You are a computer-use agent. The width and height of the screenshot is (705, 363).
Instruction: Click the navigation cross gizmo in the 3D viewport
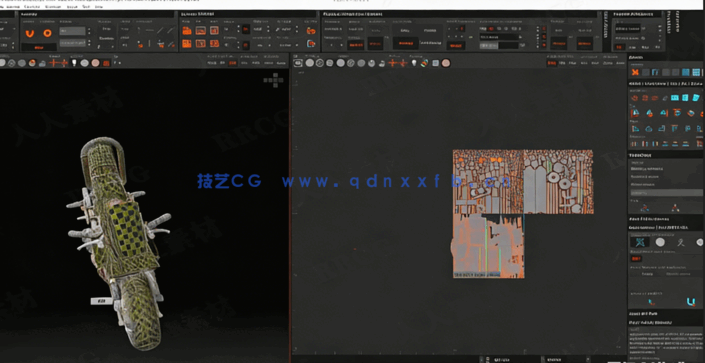pyautogui.click(x=273, y=81)
